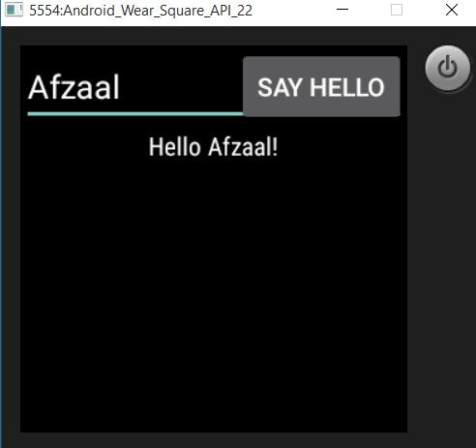
Task: Focus the Afzaal name input field
Action: tap(135, 87)
